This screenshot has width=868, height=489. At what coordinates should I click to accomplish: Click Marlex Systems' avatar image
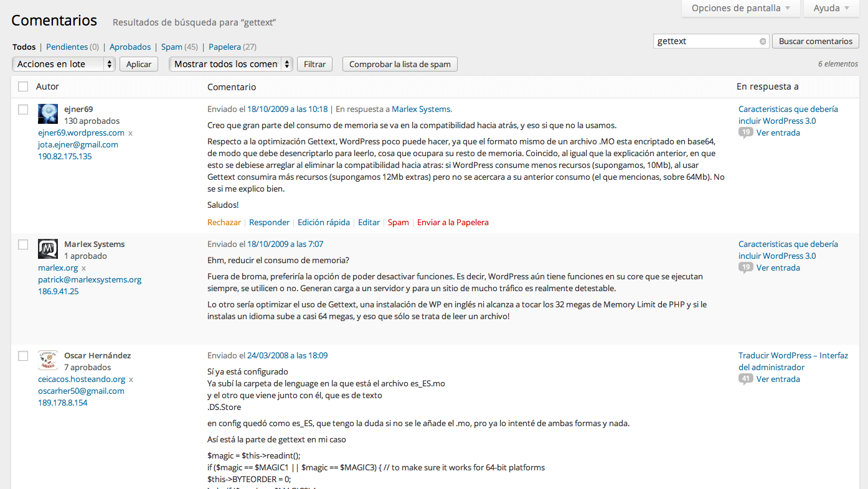48,249
